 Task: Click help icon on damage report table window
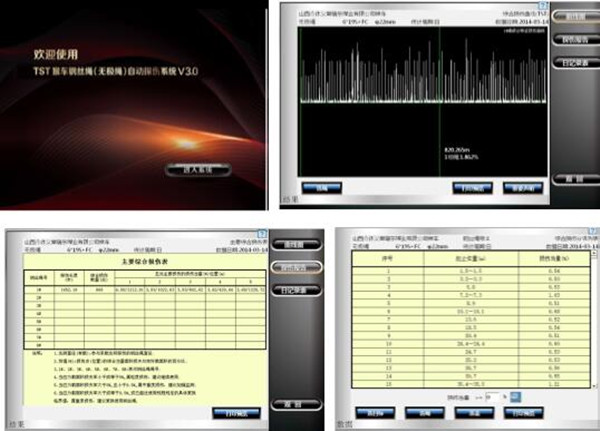point(264,233)
